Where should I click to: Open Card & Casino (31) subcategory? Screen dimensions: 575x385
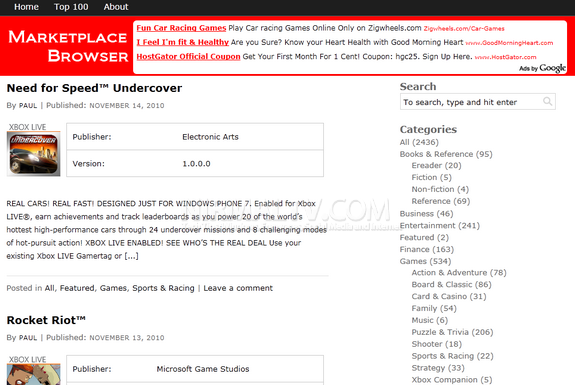449,297
